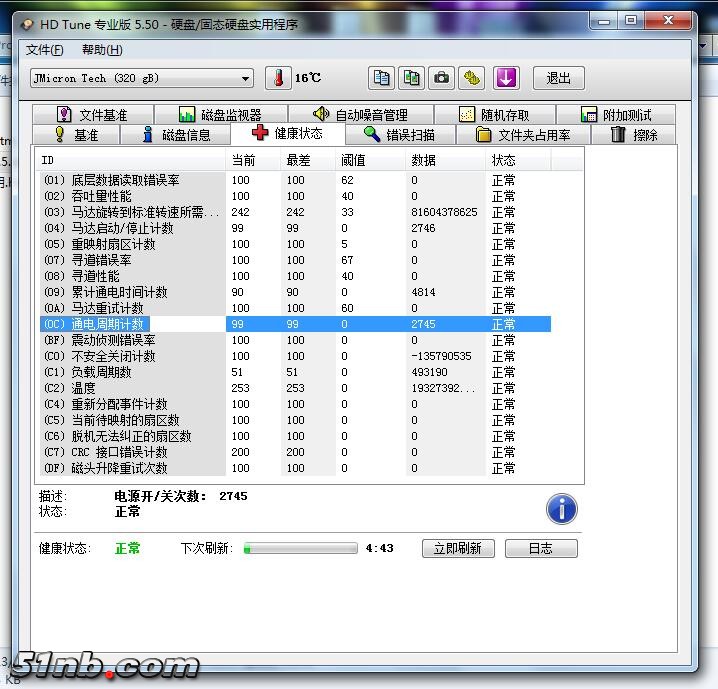Select row (BF) 震动侦测错误率
Image resolution: width=718 pixels, height=689 pixels.
pyautogui.click(x=295, y=340)
